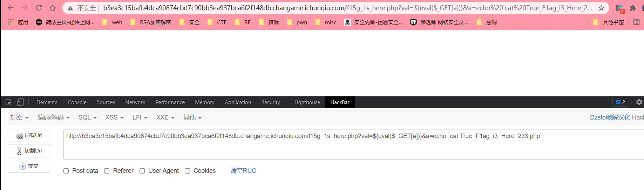Go forward with the forward arrow
Viewport: 644px width, 190px height.
25,8
